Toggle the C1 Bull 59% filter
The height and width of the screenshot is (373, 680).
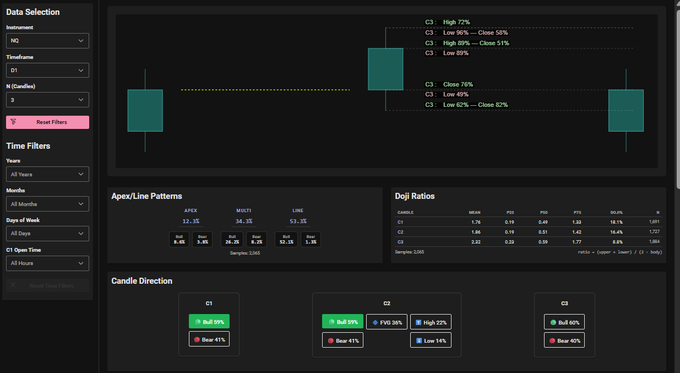coord(209,322)
